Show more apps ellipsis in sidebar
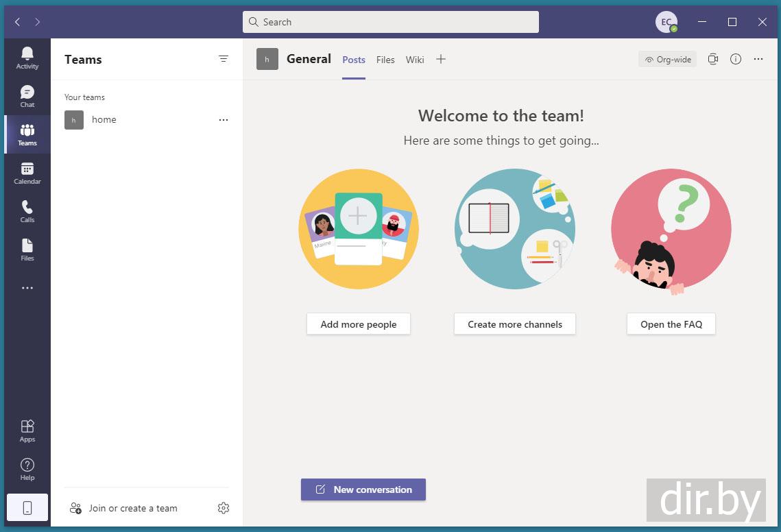781x532 pixels. pyautogui.click(x=27, y=288)
